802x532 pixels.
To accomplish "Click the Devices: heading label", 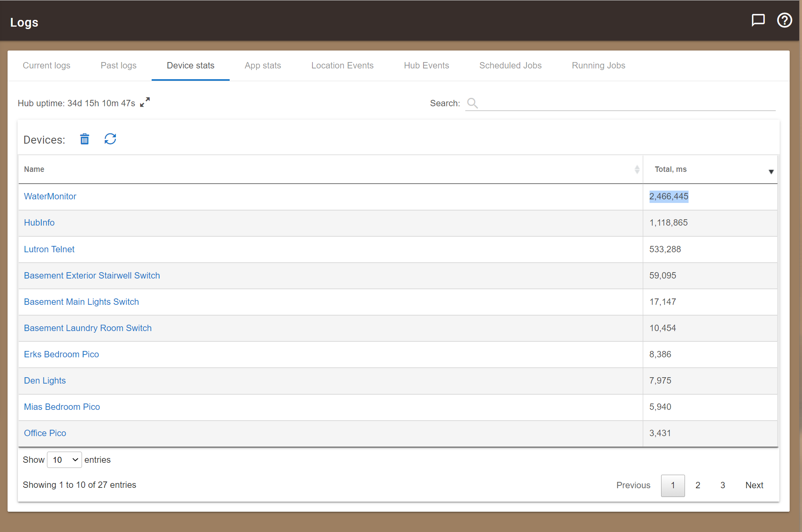I will [44, 140].
